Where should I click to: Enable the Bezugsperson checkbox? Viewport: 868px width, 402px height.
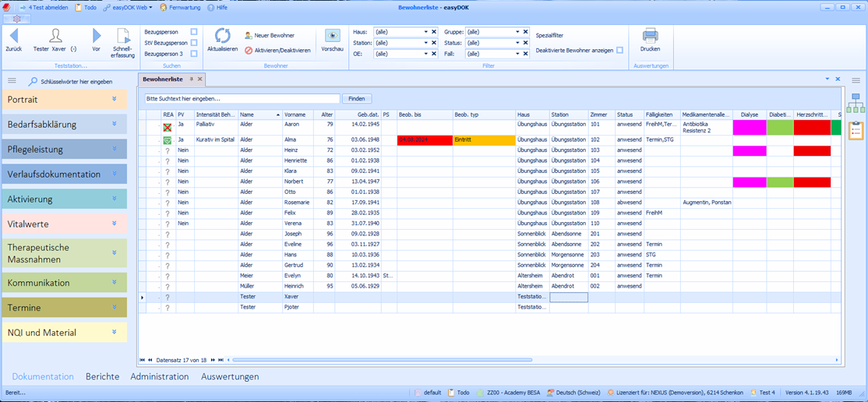coord(194,32)
